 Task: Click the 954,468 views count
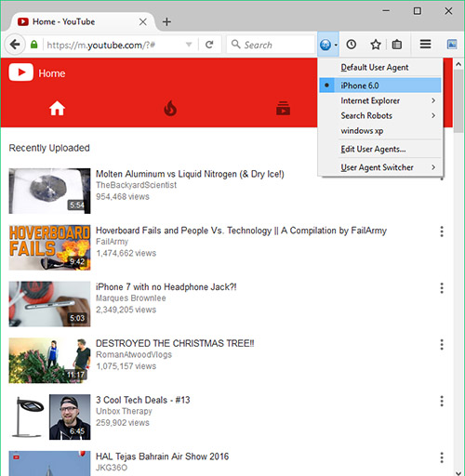coord(123,197)
